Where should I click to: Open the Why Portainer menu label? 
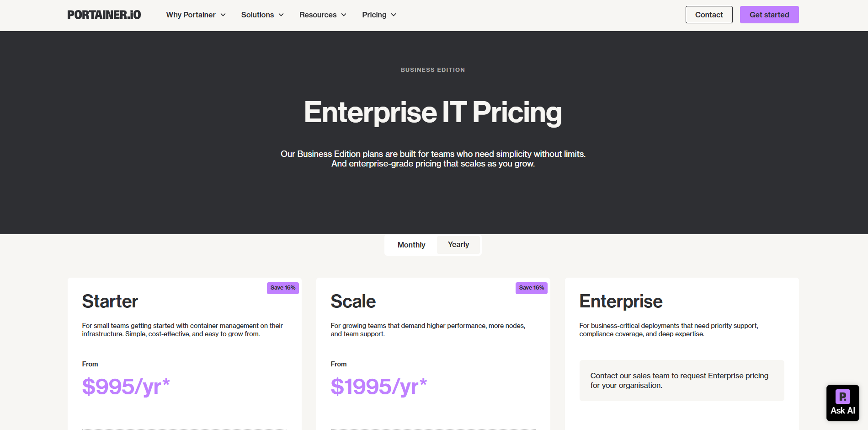point(191,15)
